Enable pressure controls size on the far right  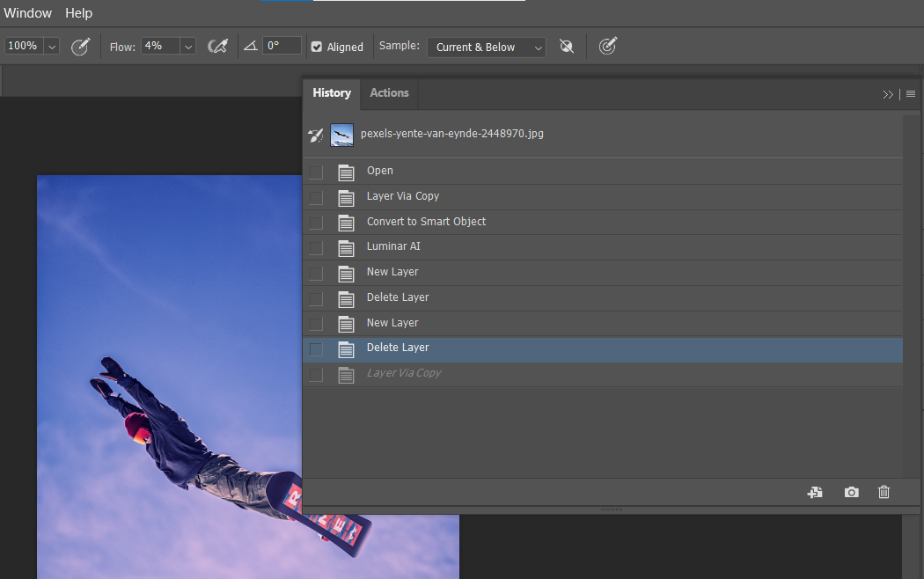(607, 46)
